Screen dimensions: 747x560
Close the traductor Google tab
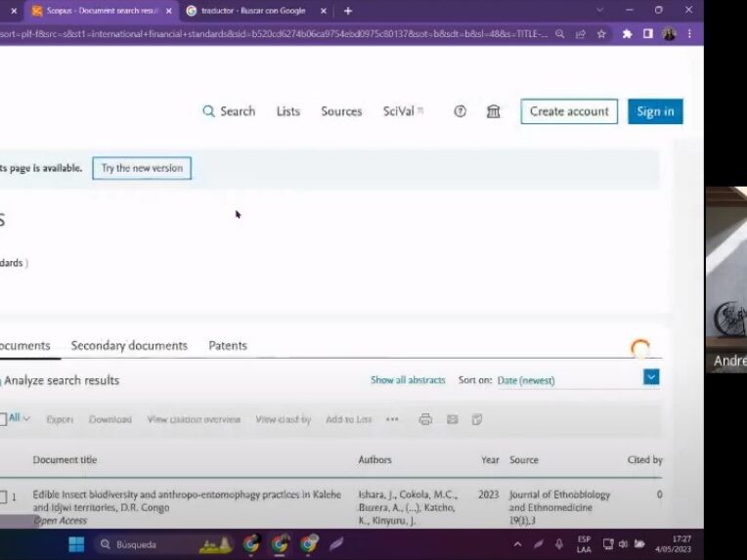(324, 11)
